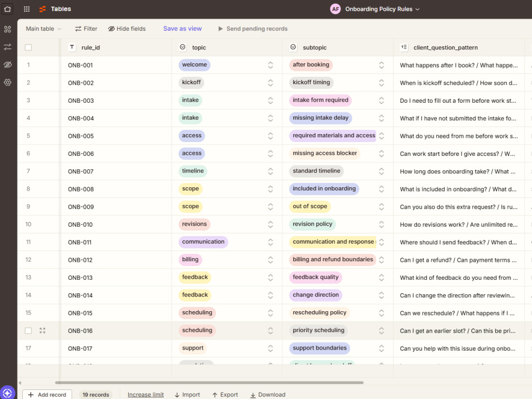Screen dimensions: 532x399
Task: Open the Filter menu
Action: 86,29
